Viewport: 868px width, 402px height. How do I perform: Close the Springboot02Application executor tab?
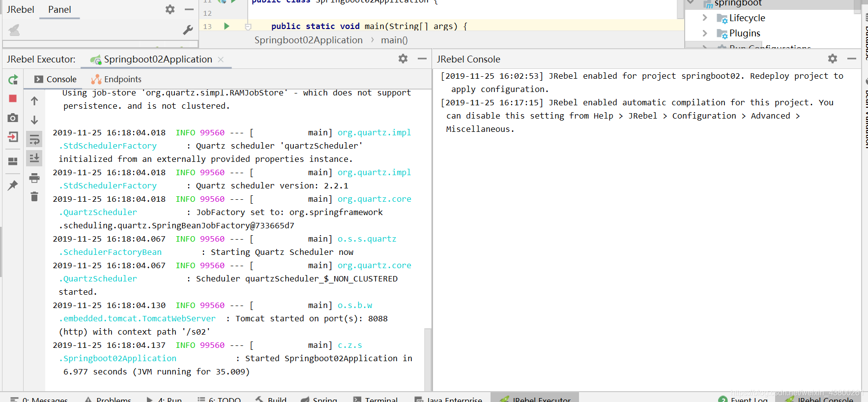click(x=221, y=60)
